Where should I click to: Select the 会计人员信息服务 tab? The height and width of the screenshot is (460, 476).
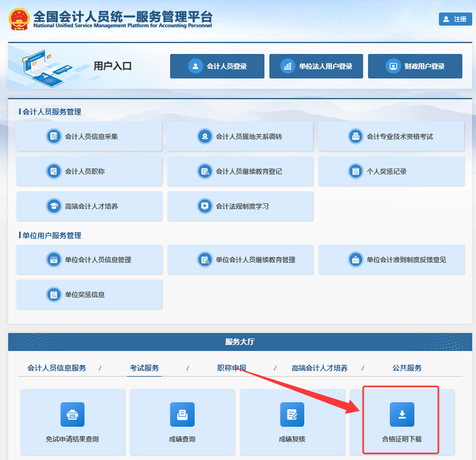[x=57, y=368]
